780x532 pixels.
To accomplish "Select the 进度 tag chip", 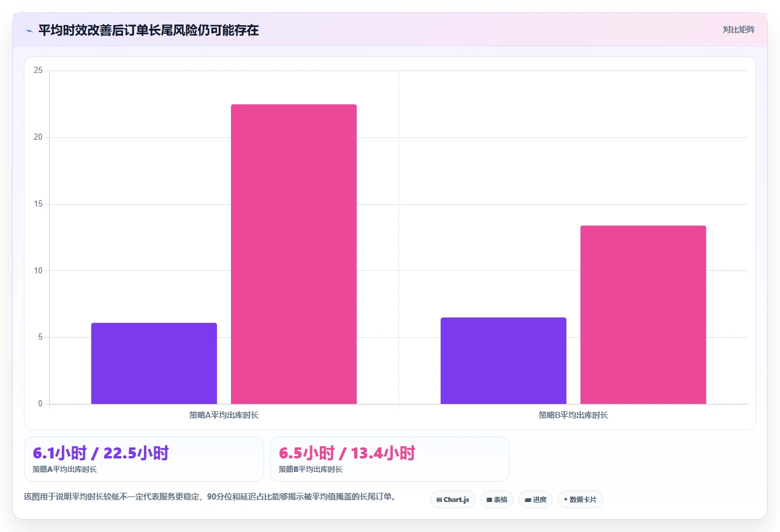I will pos(536,500).
